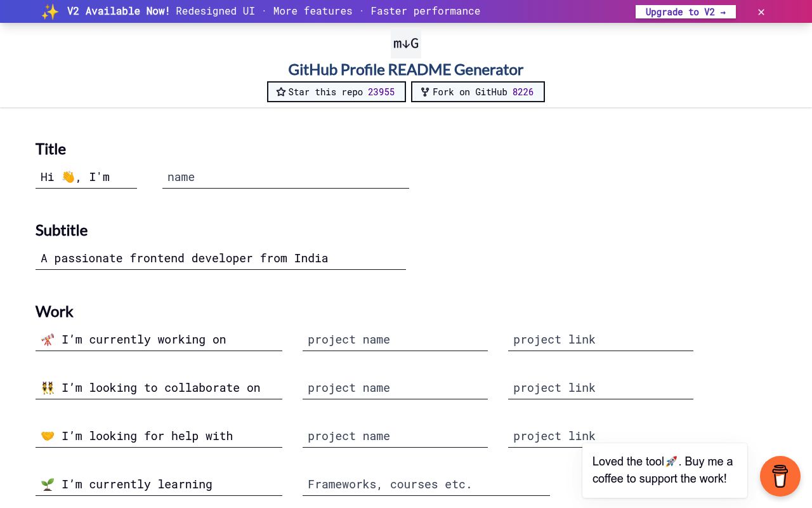
Task: Click the subtitle text field
Action: (221, 258)
